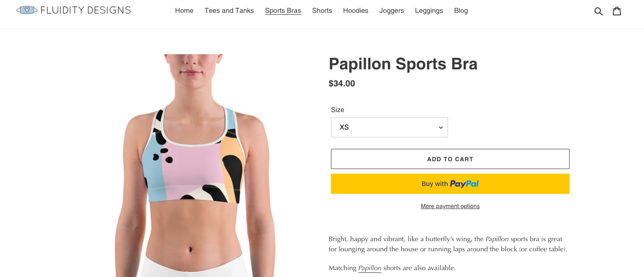View the Leggings category
The width and height of the screenshot is (644, 277).
point(429,11)
